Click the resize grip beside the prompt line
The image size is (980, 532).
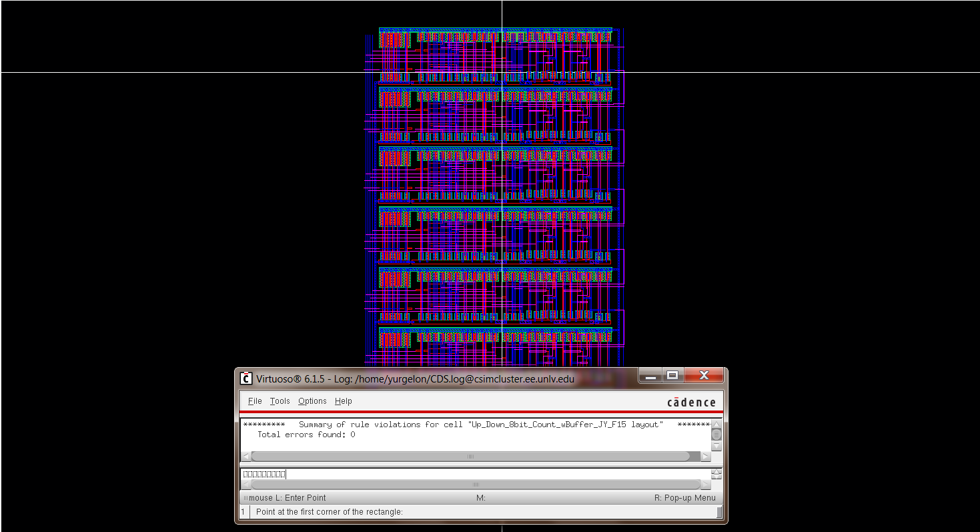point(719,512)
